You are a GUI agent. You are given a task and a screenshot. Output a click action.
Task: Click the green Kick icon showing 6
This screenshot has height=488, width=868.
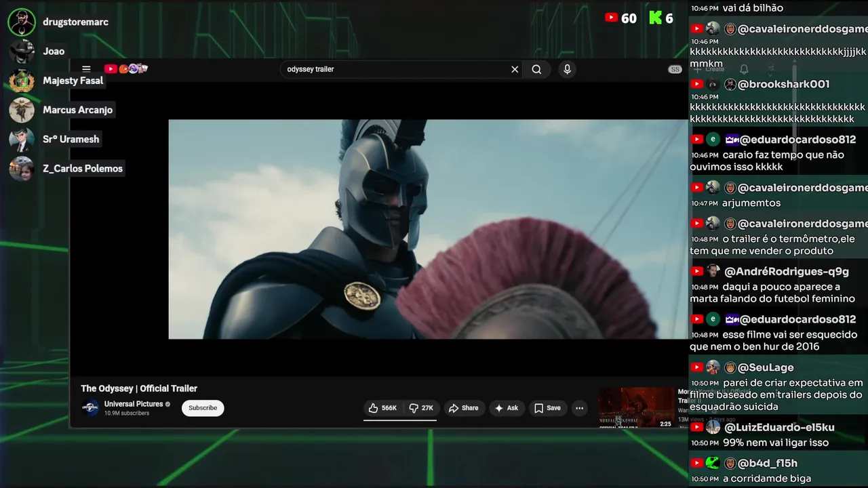(655, 18)
